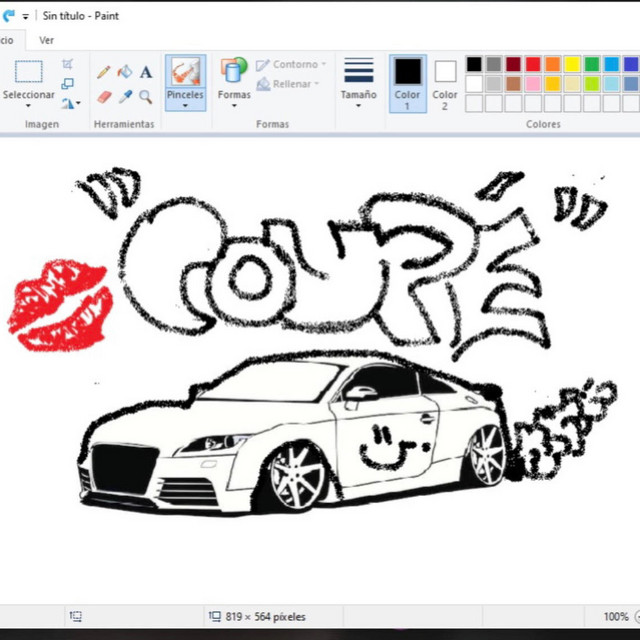Click the Crop image icon
Image resolution: width=640 pixels, height=640 pixels.
click(x=68, y=64)
